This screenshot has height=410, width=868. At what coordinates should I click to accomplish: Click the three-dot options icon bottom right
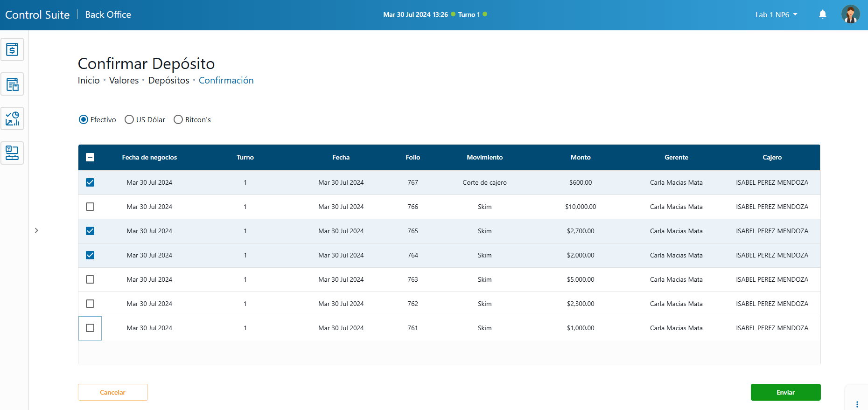[857, 404]
